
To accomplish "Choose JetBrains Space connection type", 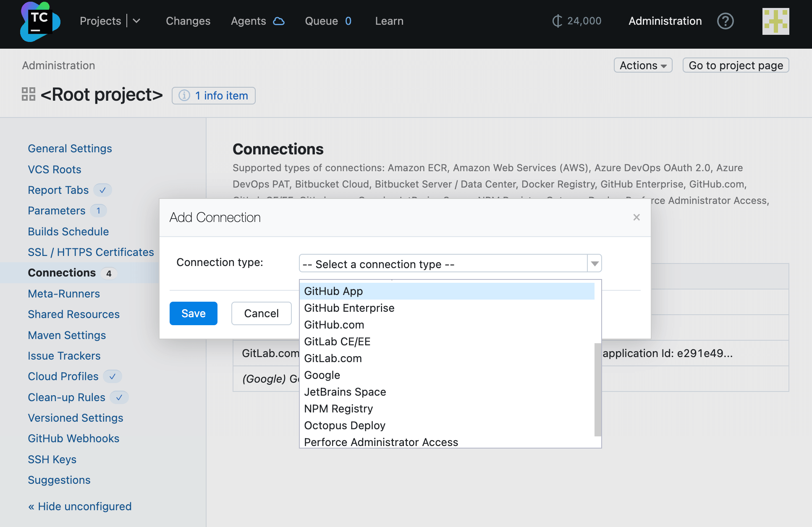I will (x=345, y=392).
